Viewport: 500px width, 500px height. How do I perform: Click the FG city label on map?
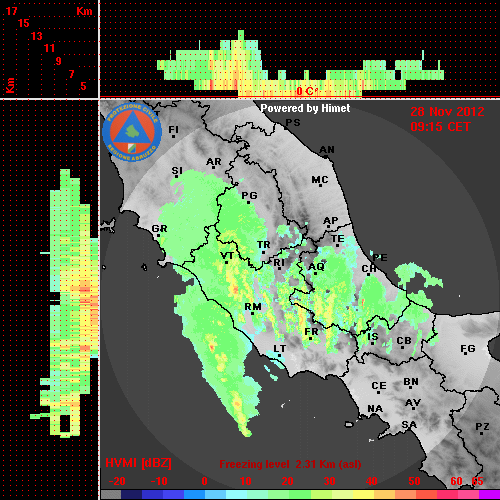click(x=467, y=349)
